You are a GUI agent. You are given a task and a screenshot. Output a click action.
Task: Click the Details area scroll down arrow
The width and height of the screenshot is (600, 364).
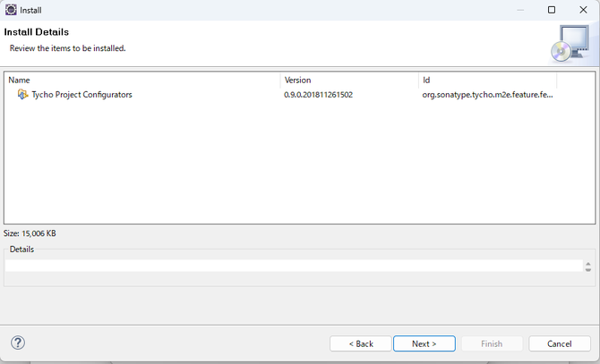[x=588, y=269]
